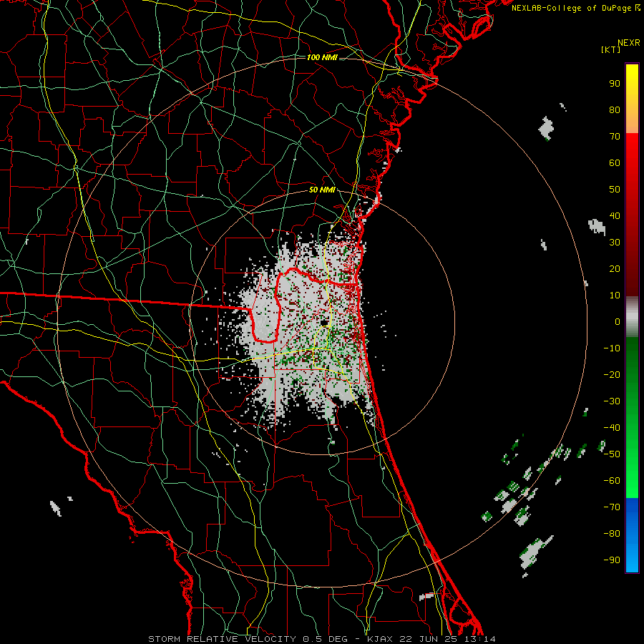The height and width of the screenshot is (644, 644).
Task: Click the -80 value on the velocity scale
Action: tap(612, 534)
